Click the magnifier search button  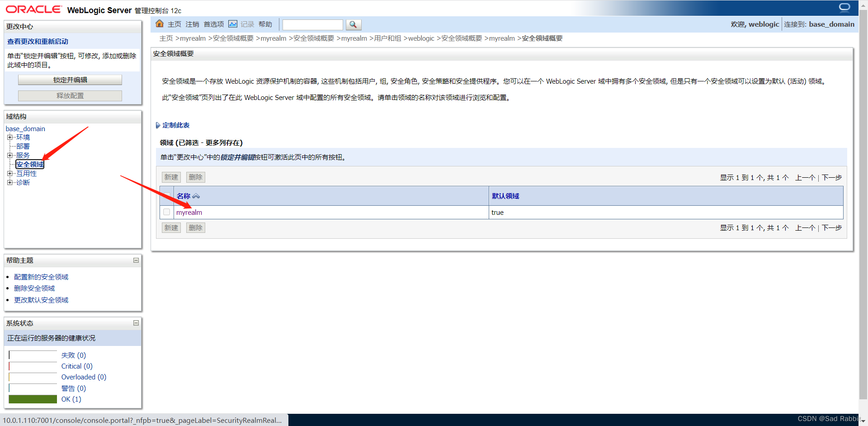[353, 24]
